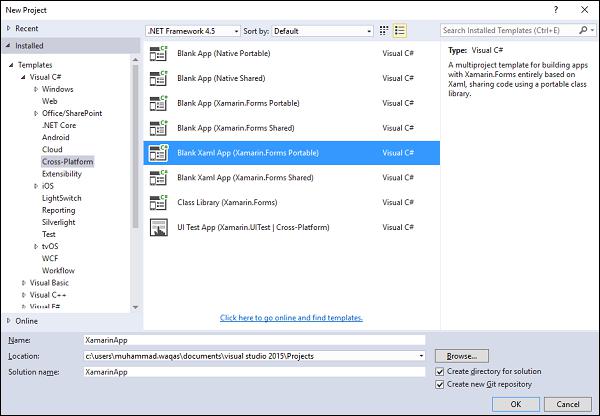Viewport: 600px width, 416px height.
Task: Collapse the Templates tree node
Action: tap(11, 65)
